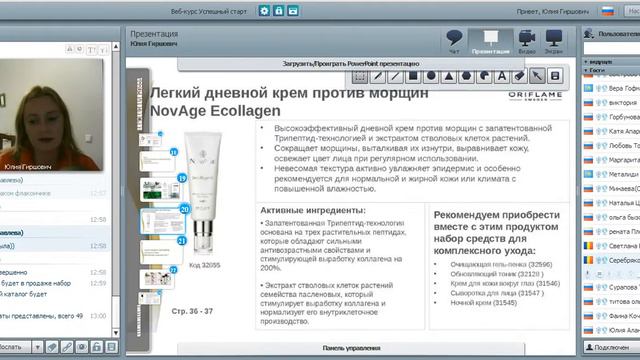640x360 pixels.
Task: Click Загрузить/Проиграть PowerPoint презентацию bar
Action: (x=351, y=64)
